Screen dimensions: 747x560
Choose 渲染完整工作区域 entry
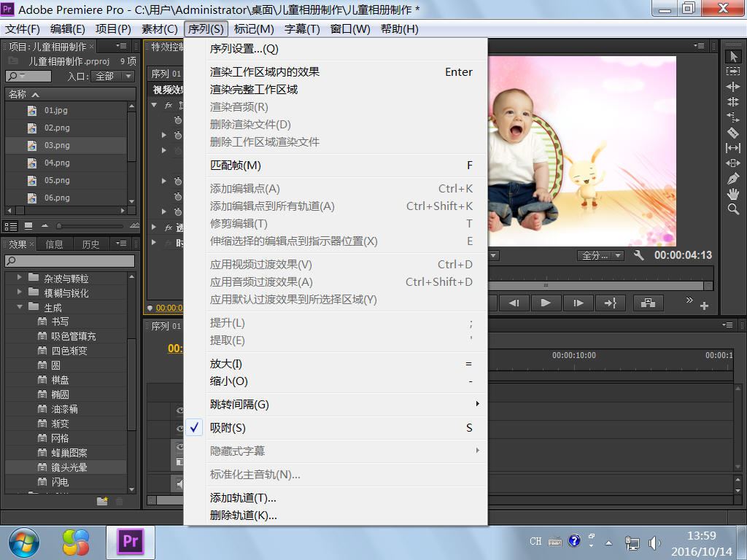tap(336, 90)
